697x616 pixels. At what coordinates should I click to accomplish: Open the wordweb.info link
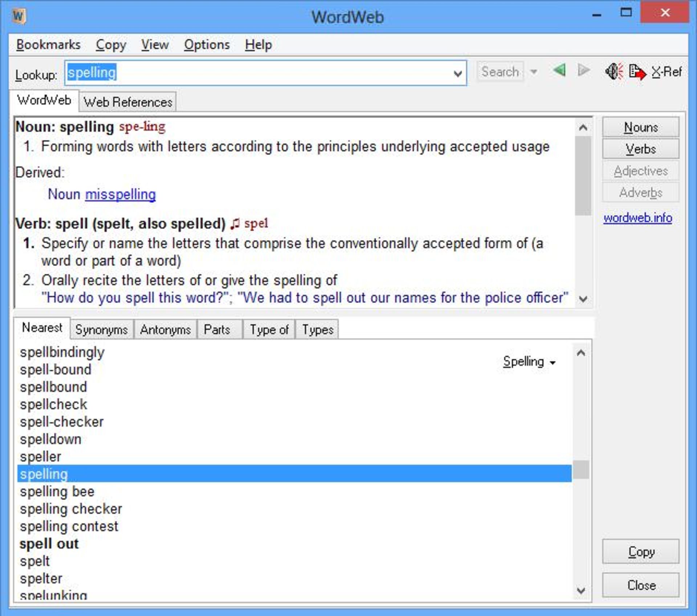(638, 218)
